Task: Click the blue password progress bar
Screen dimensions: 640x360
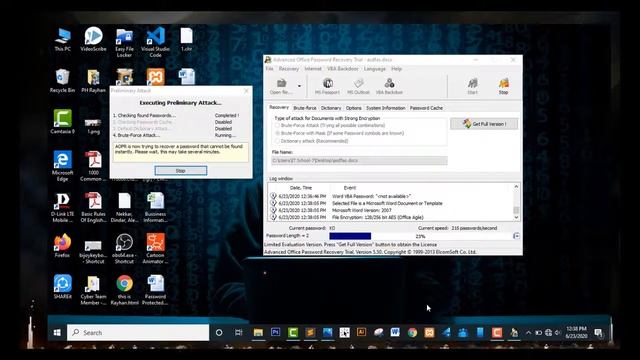Action: click(x=350, y=236)
